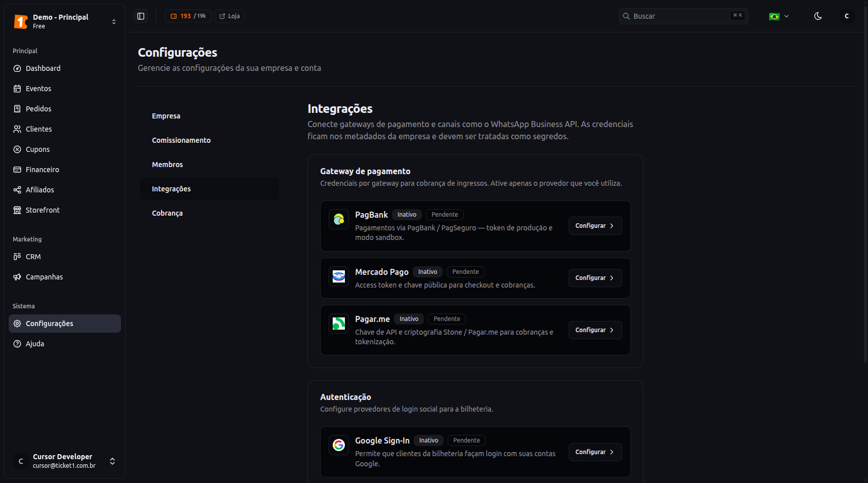The height and width of the screenshot is (483, 868).
Task: Configure Google Sign-In
Action: [x=595, y=452]
